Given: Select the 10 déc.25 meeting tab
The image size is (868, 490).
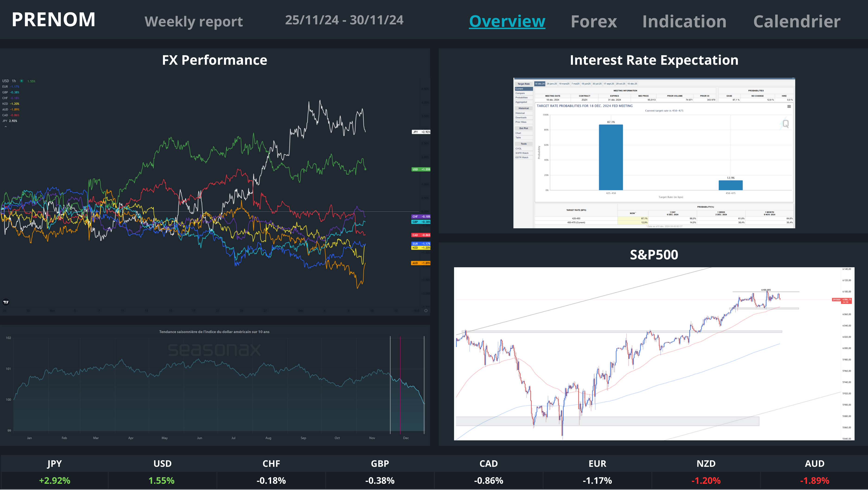Looking at the screenshot, I should click(632, 84).
